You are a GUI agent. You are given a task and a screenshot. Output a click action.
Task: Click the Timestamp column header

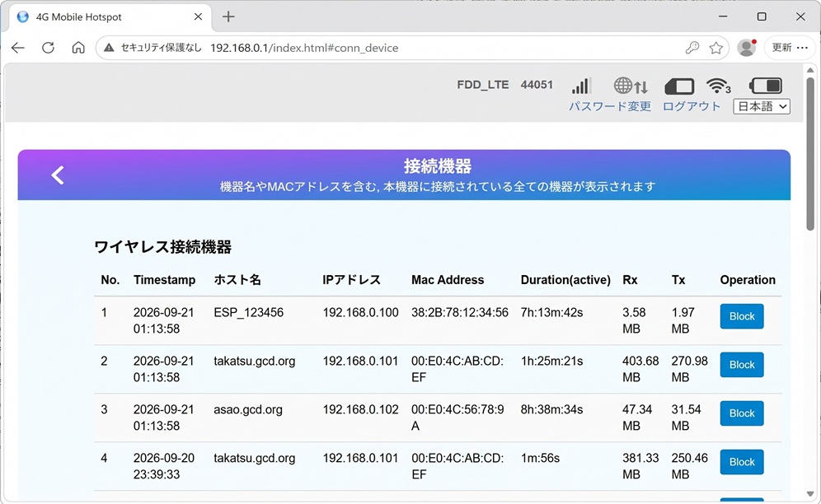(x=164, y=280)
